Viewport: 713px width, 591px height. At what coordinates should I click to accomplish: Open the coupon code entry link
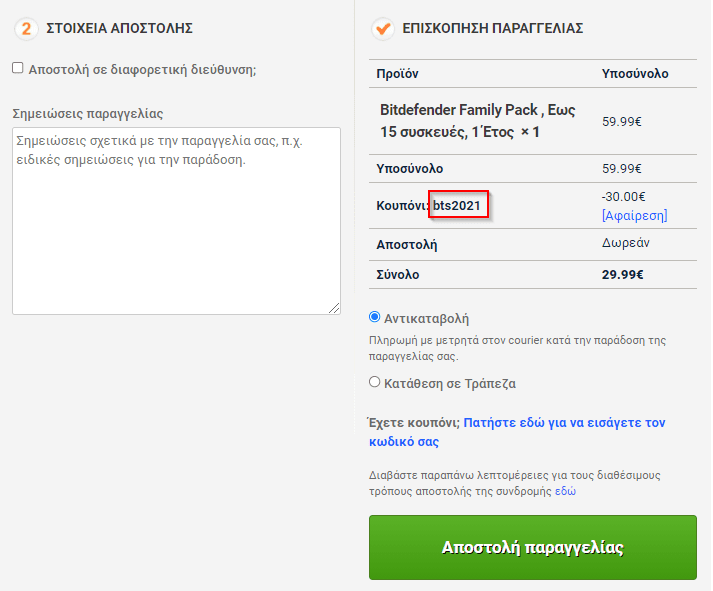click(x=517, y=432)
